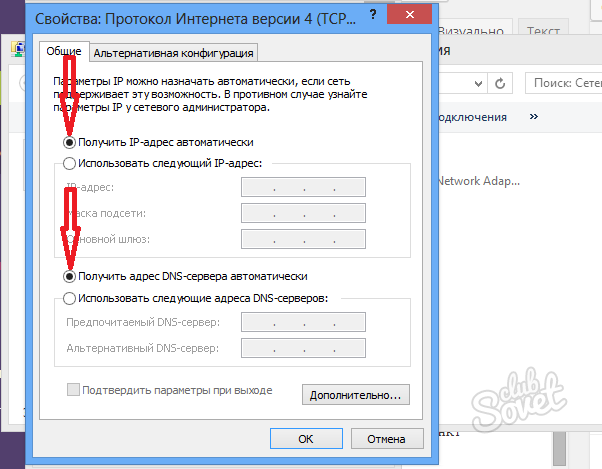Open the 'Альтернативная конфигурация' tab
Image resolution: width=602 pixels, height=469 pixels.
[x=174, y=53]
